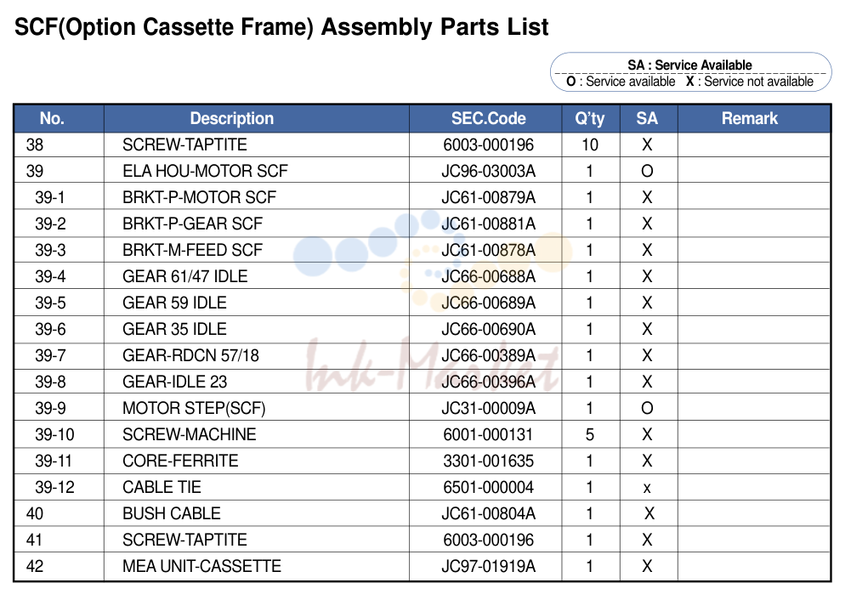Click the O mark for ELA HOU-MOTOR SCF
The image size is (868, 600).
pyautogui.click(x=647, y=171)
